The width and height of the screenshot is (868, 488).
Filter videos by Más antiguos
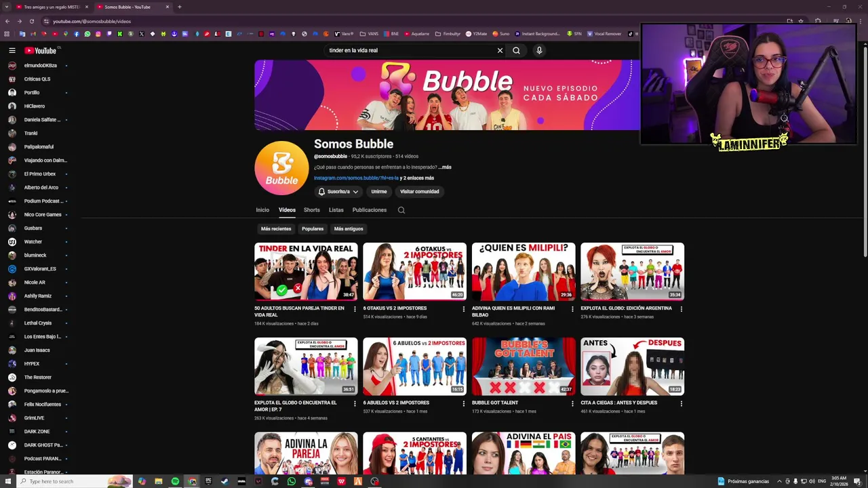349,229
